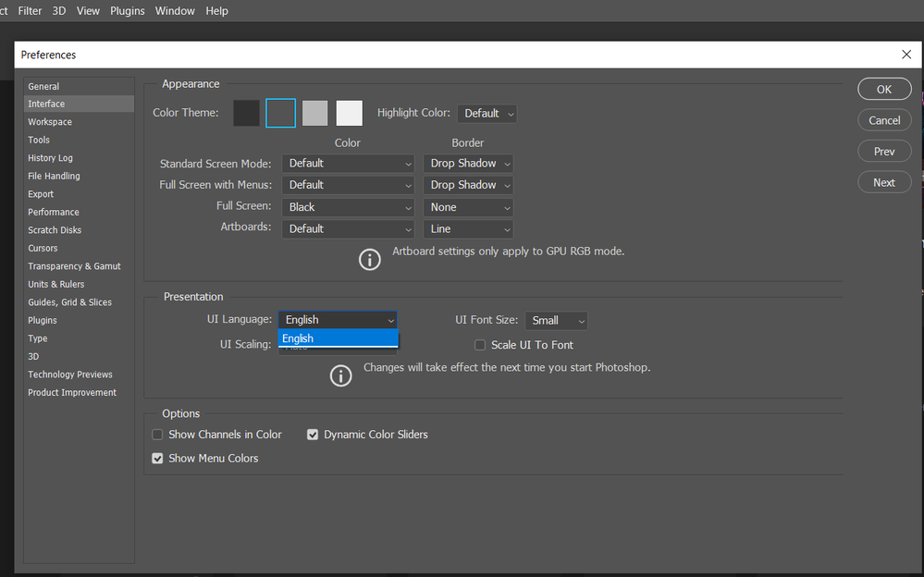Open the Highlight Color dropdown

pos(487,113)
